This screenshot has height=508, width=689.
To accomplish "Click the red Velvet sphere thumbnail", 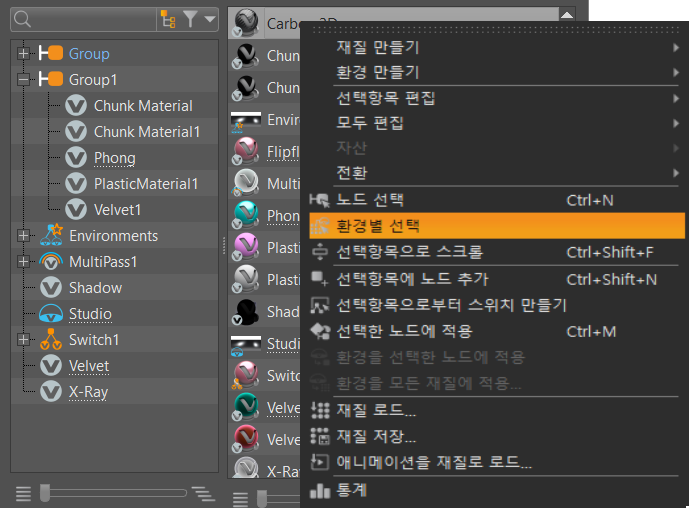I will coord(246,439).
